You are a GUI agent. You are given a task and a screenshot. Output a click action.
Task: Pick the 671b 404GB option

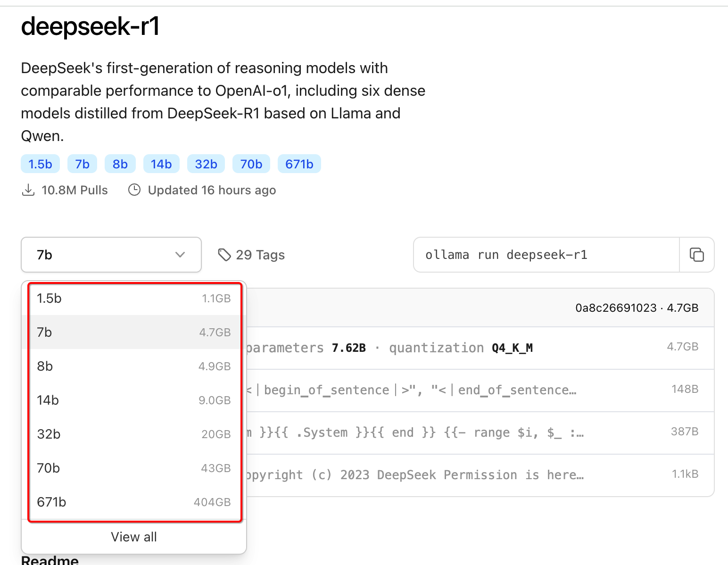click(134, 502)
